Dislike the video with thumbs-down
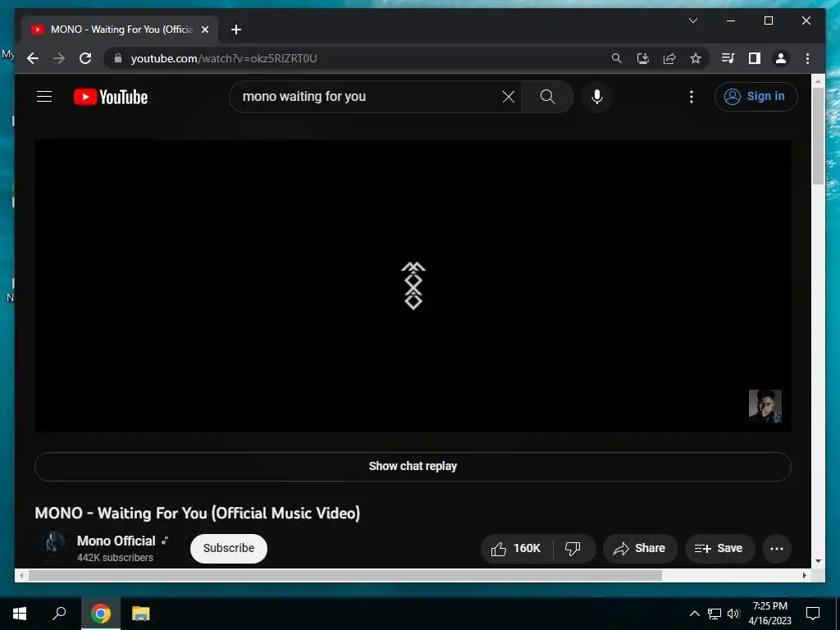840x630 pixels. click(x=573, y=549)
